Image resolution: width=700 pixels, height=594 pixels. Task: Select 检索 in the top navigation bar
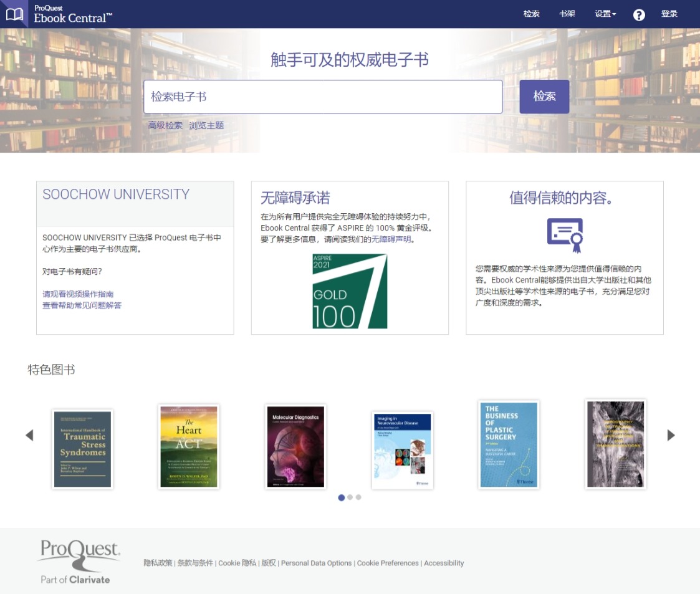pos(531,14)
